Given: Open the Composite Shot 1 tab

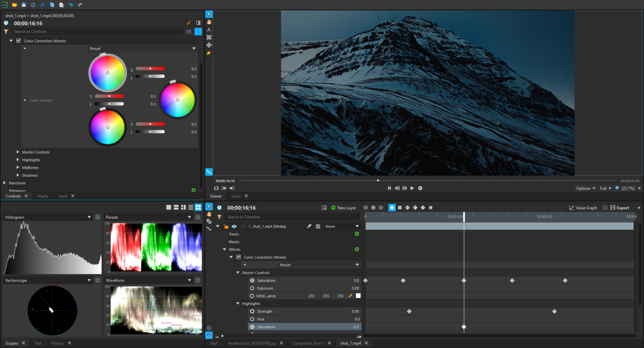Looking at the screenshot, I should tap(308, 343).
